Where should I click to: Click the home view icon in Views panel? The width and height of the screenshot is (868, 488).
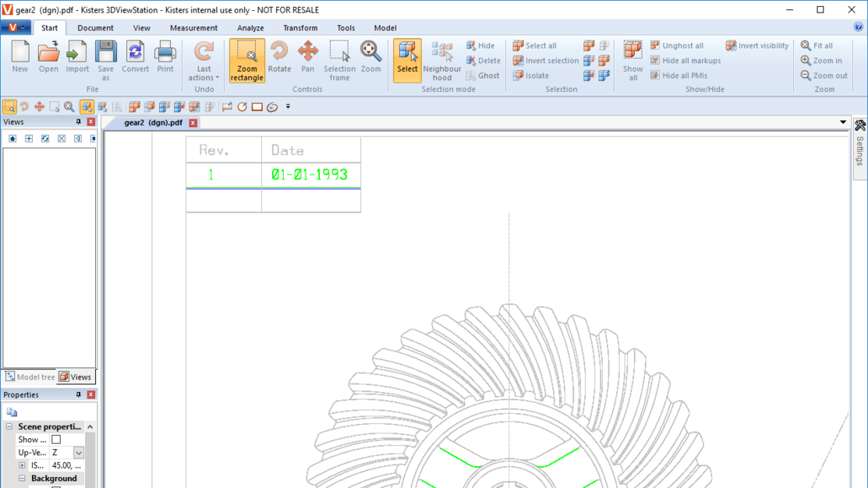click(12, 138)
